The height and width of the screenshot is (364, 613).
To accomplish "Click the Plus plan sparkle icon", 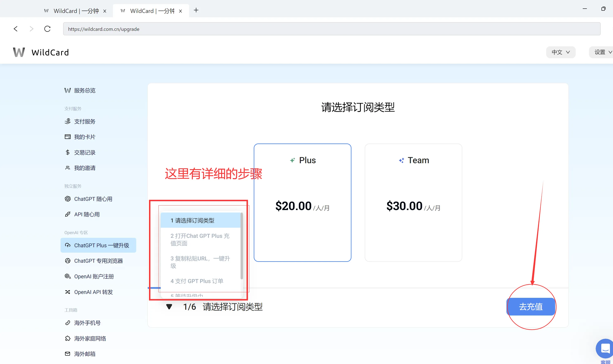I will click(292, 160).
